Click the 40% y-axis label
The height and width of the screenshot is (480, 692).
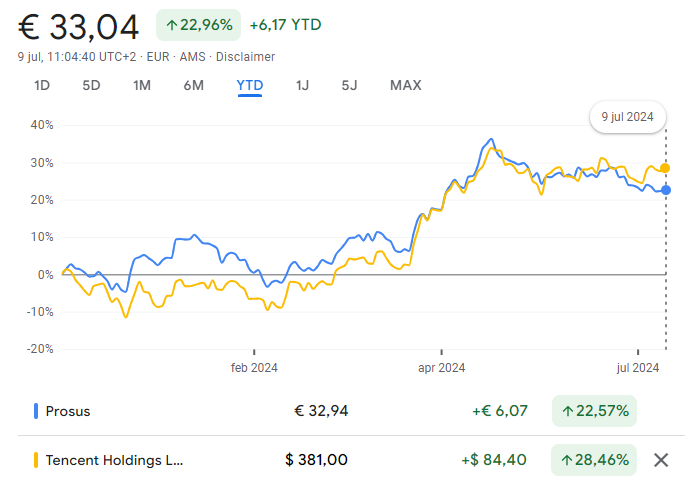point(42,125)
